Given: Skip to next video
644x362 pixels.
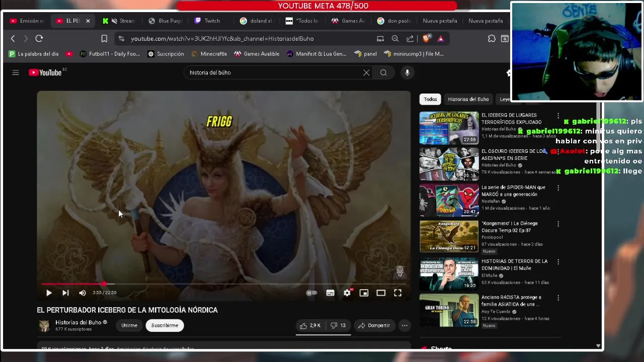Looking at the screenshot, I should (65, 293).
